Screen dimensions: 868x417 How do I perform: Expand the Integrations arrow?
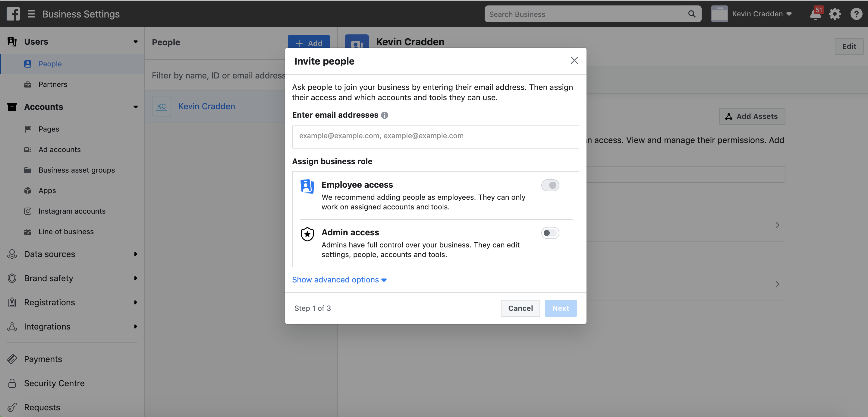[x=135, y=326]
